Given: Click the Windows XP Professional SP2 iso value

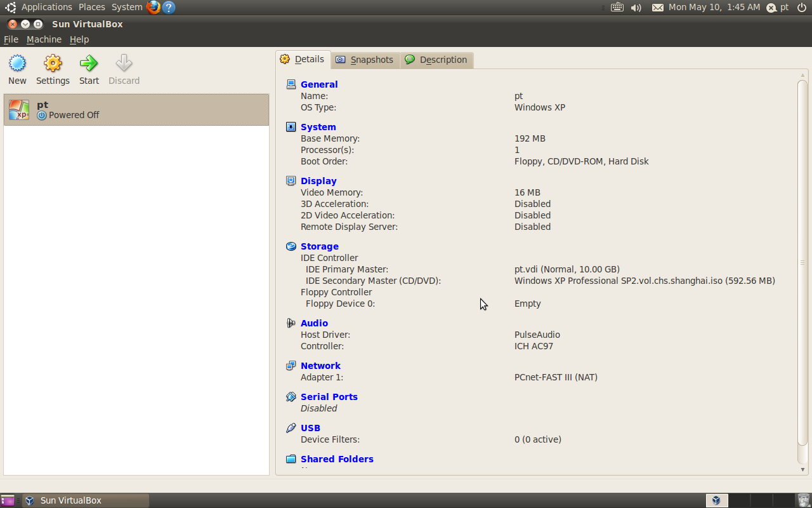Looking at the screenshot, I should pos(645,281).
